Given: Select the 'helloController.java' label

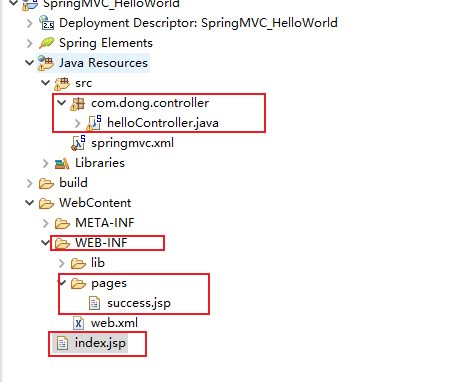Looking at the screenshot, I should click(163, 123).
